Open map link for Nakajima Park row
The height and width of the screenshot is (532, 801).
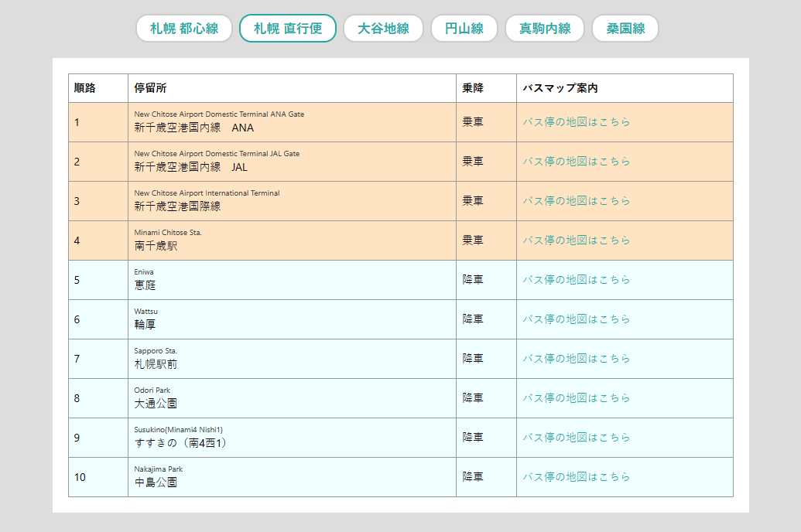576,477
